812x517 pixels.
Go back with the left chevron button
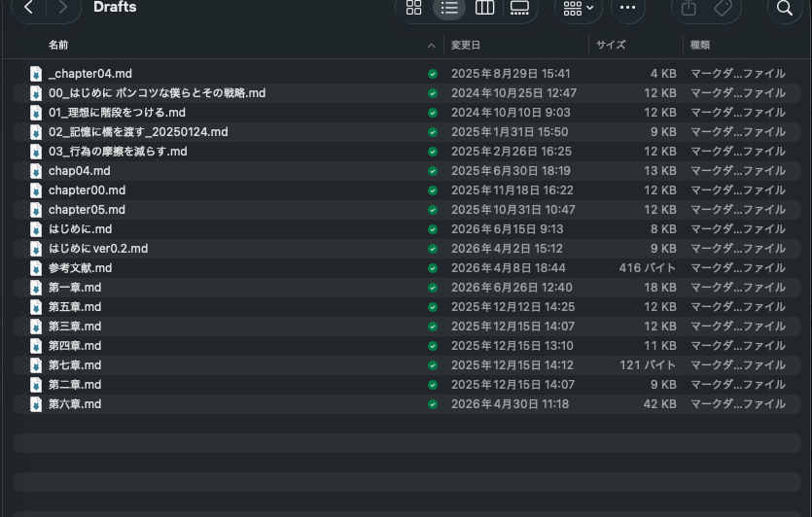tap(29, 7)
